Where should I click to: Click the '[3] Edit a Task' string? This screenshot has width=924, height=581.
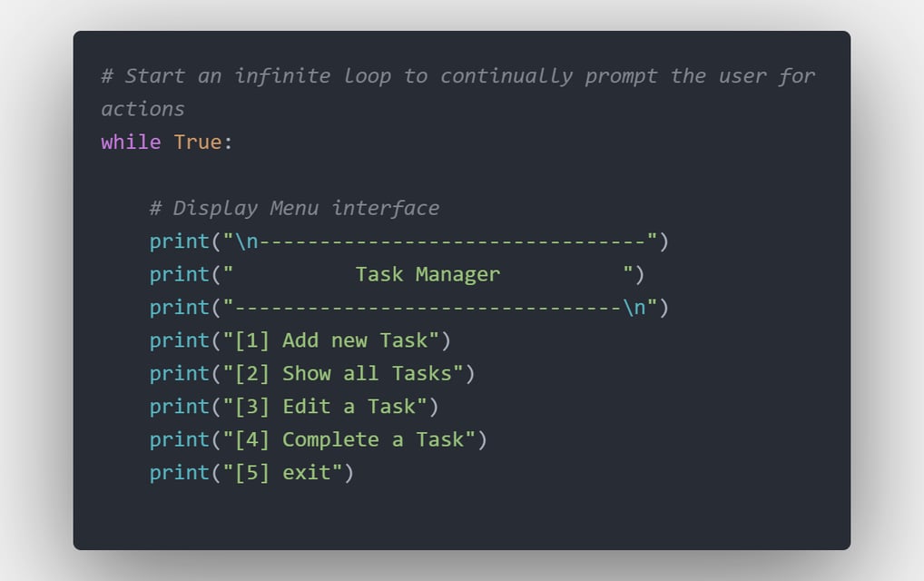point(325,406)
